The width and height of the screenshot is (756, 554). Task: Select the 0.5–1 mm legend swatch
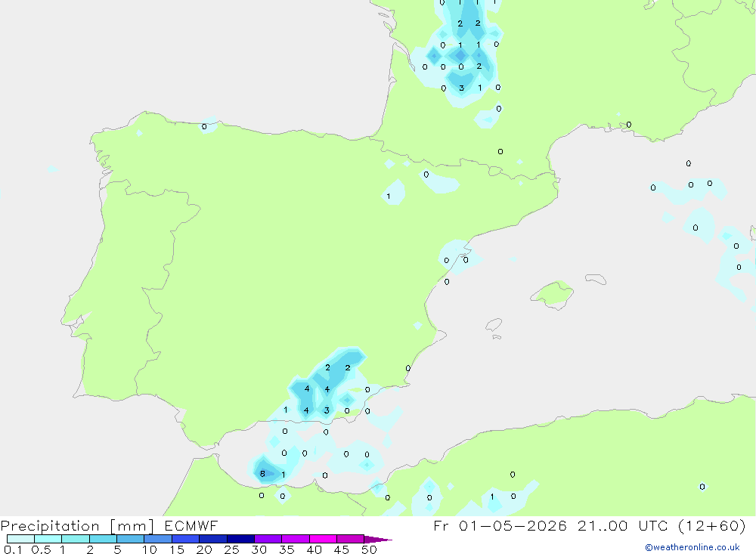pos(48,539)
